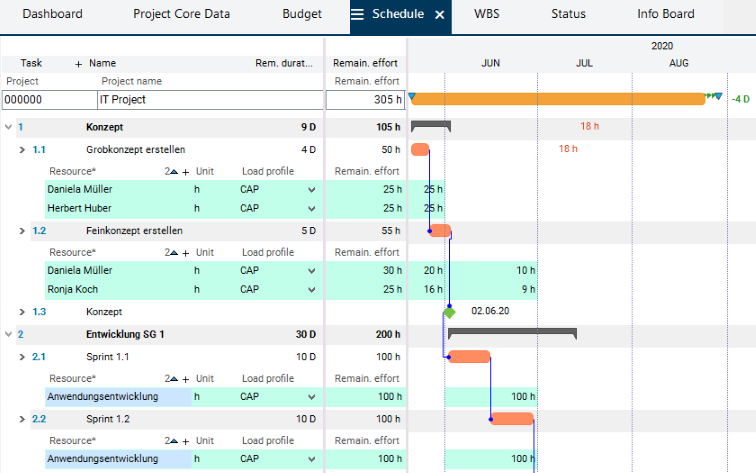756x473 pixels.
Task: Collapse the Konzept task group
Action: tap(9, 128)
